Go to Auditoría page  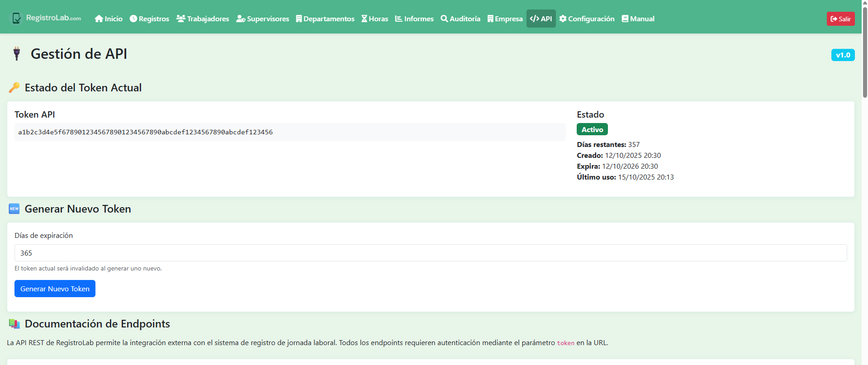[460, 19]
